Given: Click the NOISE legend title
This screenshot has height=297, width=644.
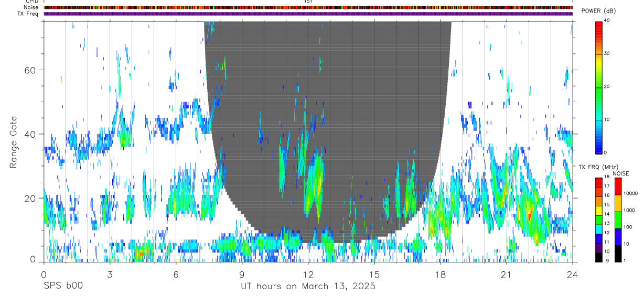Looking at the screenshot, I should (x=621, y=174).
